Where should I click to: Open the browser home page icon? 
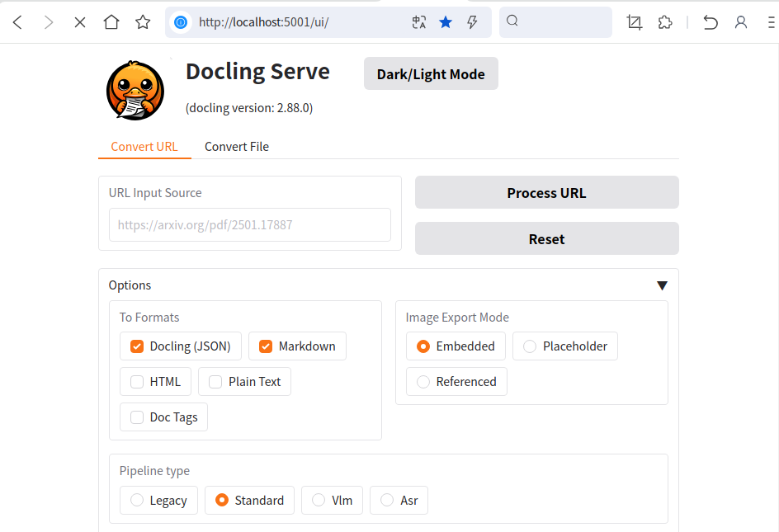[111, 21]
